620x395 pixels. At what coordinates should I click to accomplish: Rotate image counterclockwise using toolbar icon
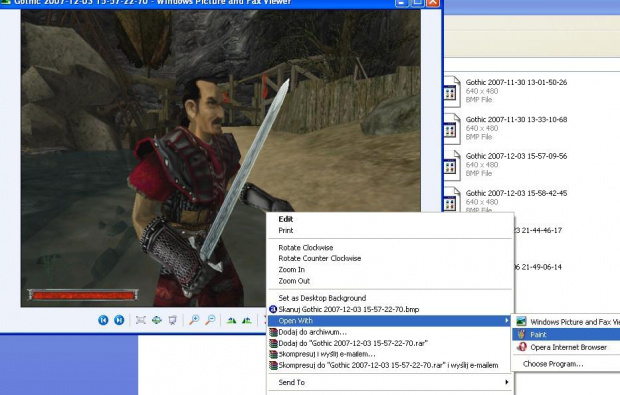pyautogui.click(x=247, y=320)
